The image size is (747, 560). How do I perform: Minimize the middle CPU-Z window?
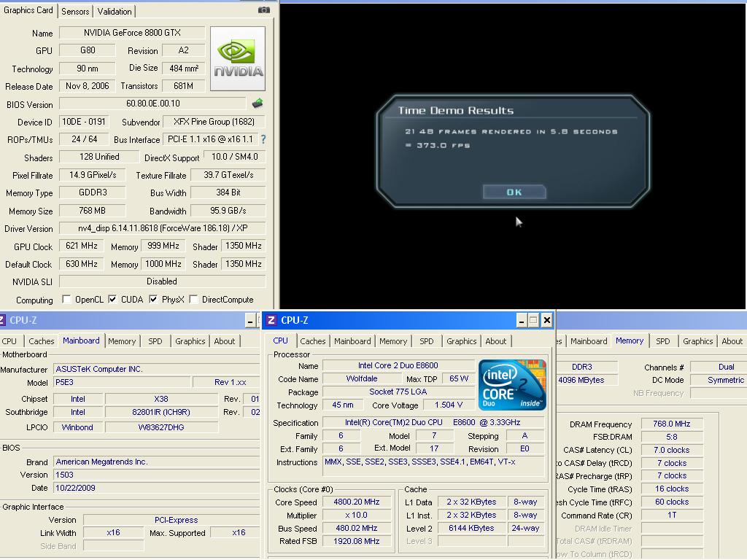click(x=521, y=321)
